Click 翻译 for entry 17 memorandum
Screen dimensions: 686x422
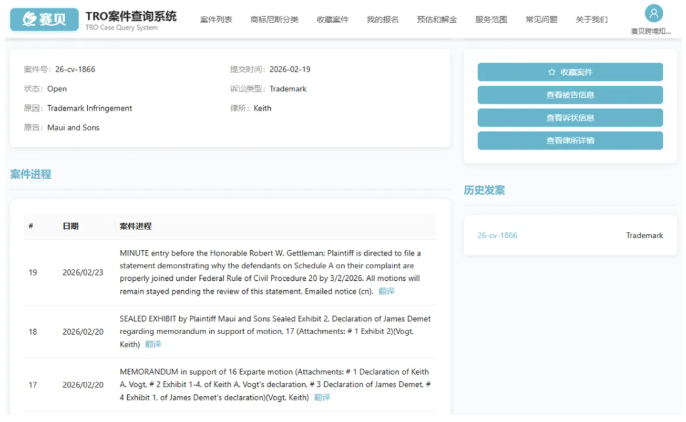pyautogui.click(x=321, y=397)
